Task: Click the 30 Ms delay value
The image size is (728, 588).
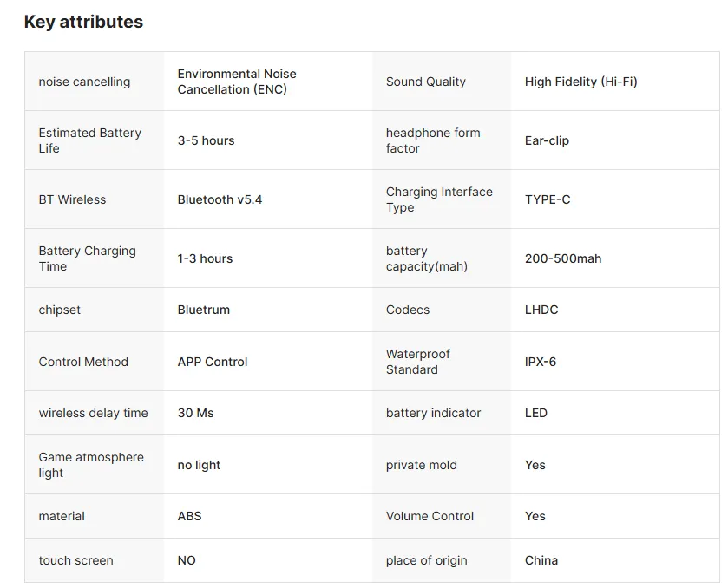Action: [195, 413]
